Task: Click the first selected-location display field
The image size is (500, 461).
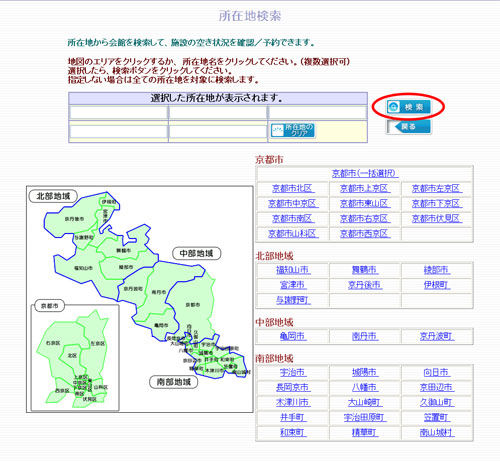Action: (118, 113)
